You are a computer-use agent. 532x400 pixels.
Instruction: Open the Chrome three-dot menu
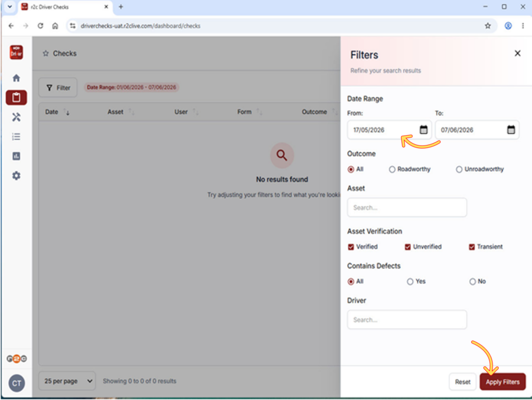(x=523, y=26)
